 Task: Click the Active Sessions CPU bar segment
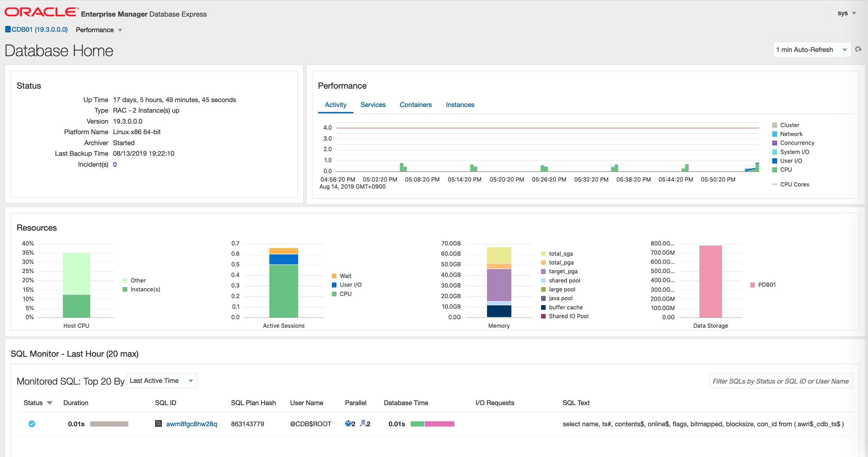pyautogui.click(x=283, y=291)
